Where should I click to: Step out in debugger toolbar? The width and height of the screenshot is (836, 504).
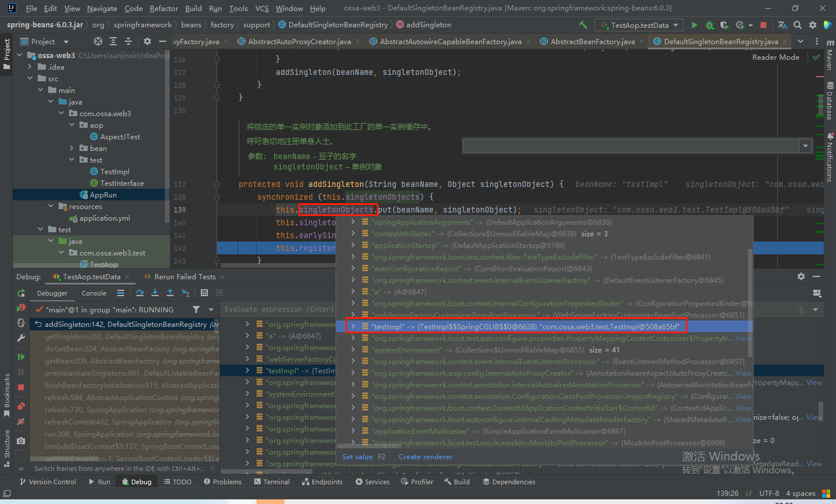tap(170, 293)
